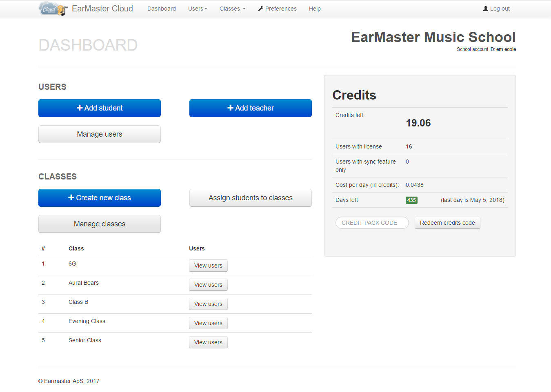Click the green 435 days left badge

tap(411, 200)
